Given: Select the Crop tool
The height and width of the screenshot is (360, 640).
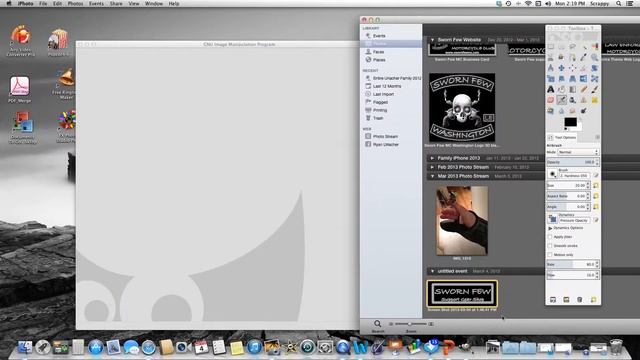Looking at the screenshot, I should pos(583,68).
